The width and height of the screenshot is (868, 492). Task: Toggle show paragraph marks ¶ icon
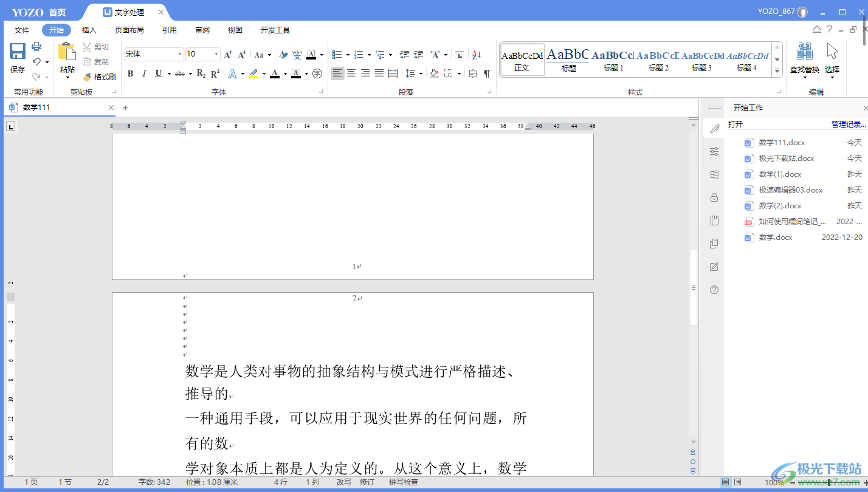[x=487, y=73]
